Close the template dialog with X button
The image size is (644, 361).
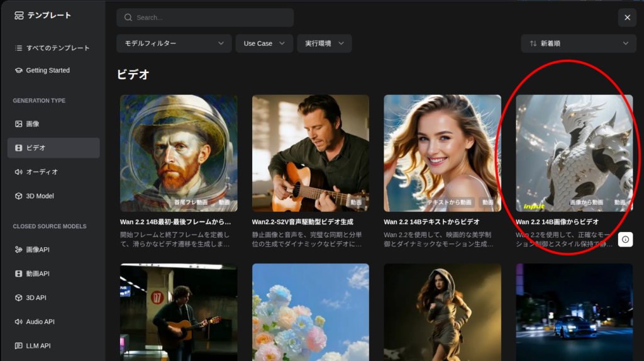(x=627, y=18)
